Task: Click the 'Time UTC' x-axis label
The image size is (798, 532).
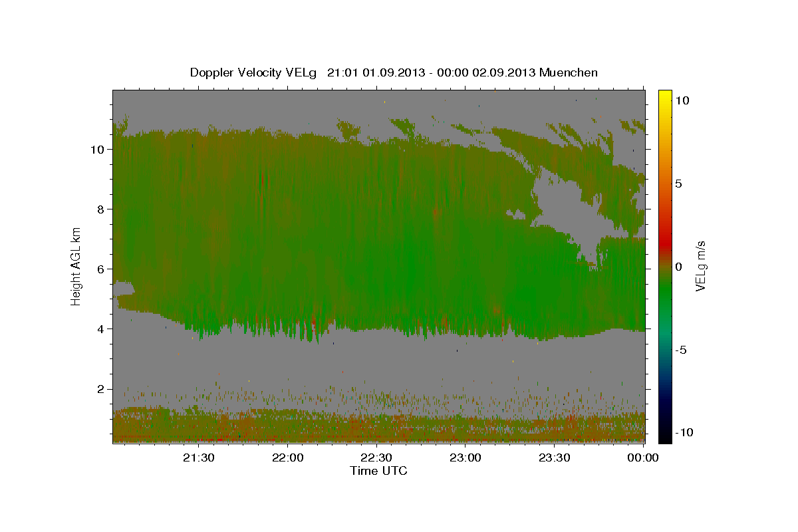Action: coord(378,471)
